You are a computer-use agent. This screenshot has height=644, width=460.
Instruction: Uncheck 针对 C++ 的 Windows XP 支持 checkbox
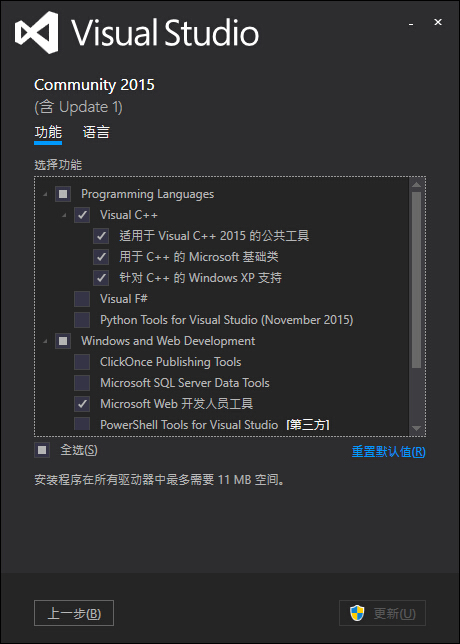101,278
